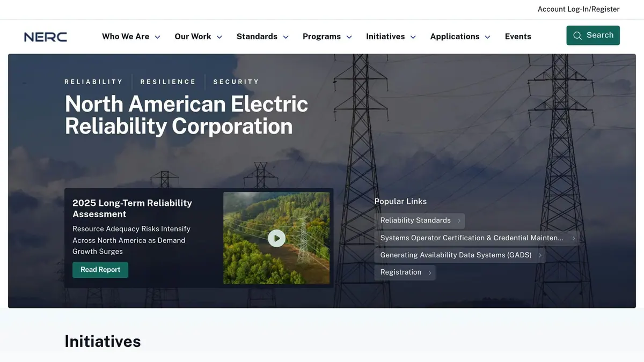Click the forest transmission line video thumbnail
Viewport: 644px width, 362px height.
pos(276,238)
